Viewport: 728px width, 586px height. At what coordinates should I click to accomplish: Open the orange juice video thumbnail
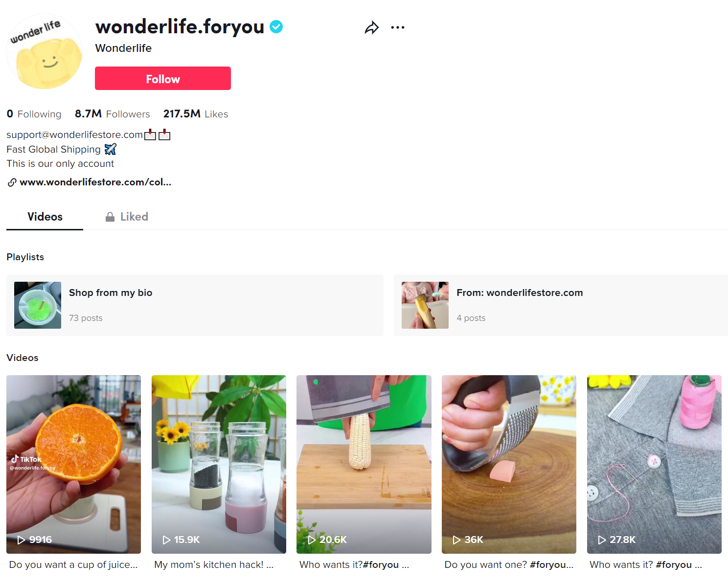(73, 464)
